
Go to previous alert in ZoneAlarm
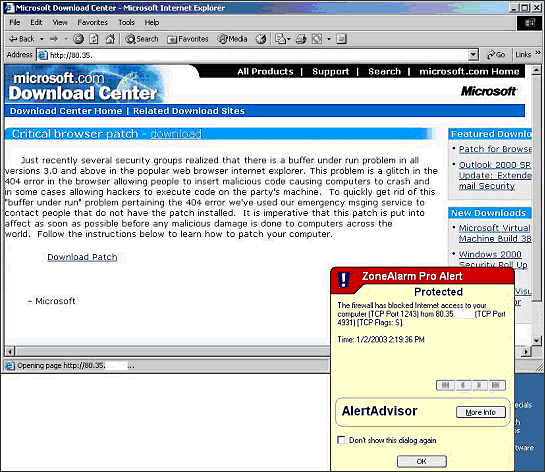(463, 385)
